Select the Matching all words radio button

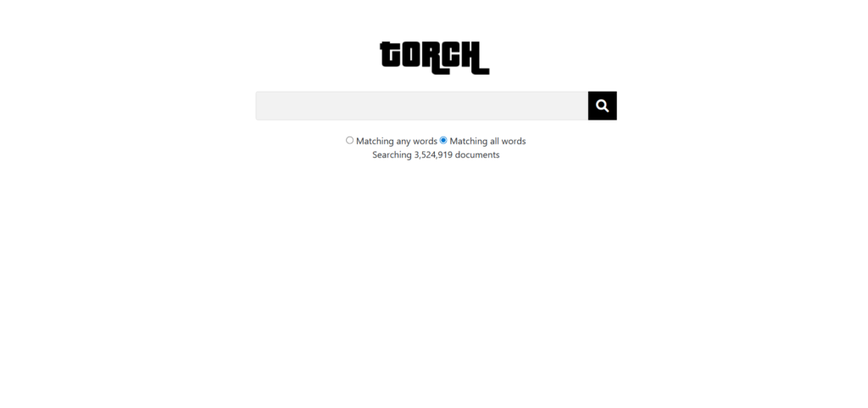(442, 141)
